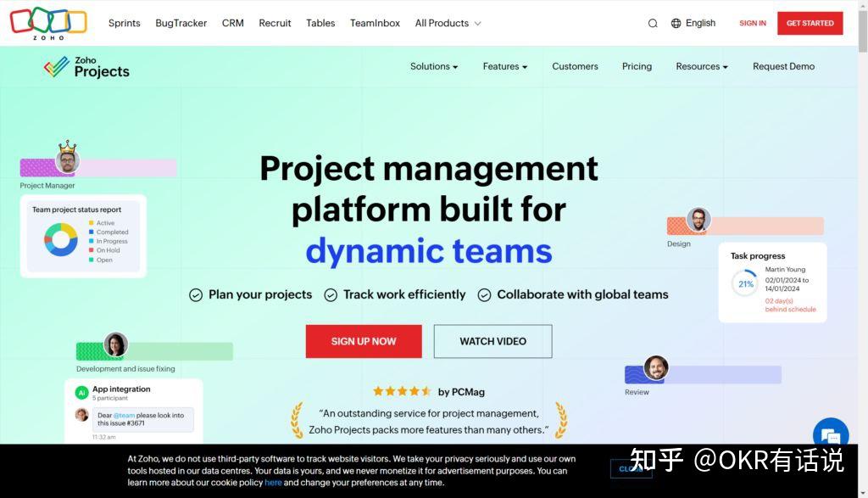Open the Features dropdown menu
The width and height of the screenshot is (868, 498).
(x=505, y=66)
